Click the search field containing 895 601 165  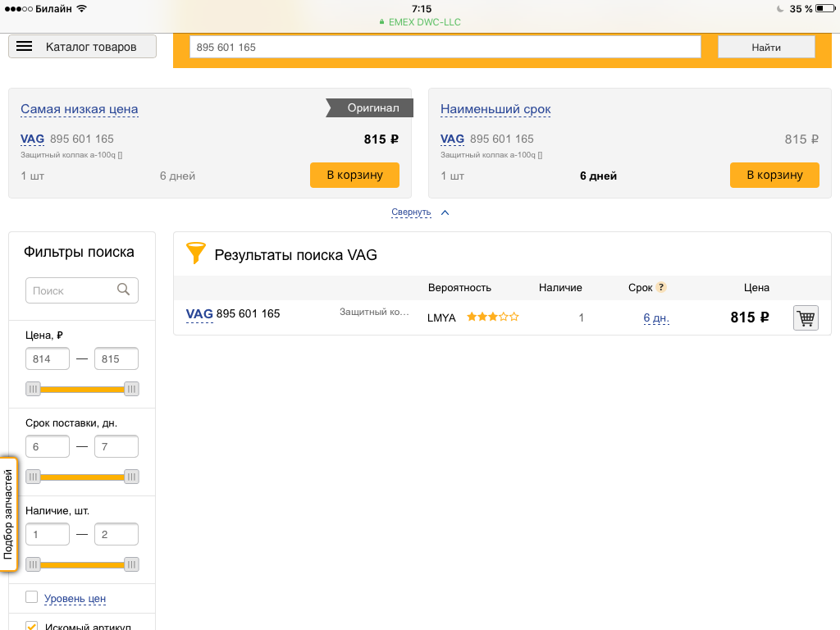[445, 48]
